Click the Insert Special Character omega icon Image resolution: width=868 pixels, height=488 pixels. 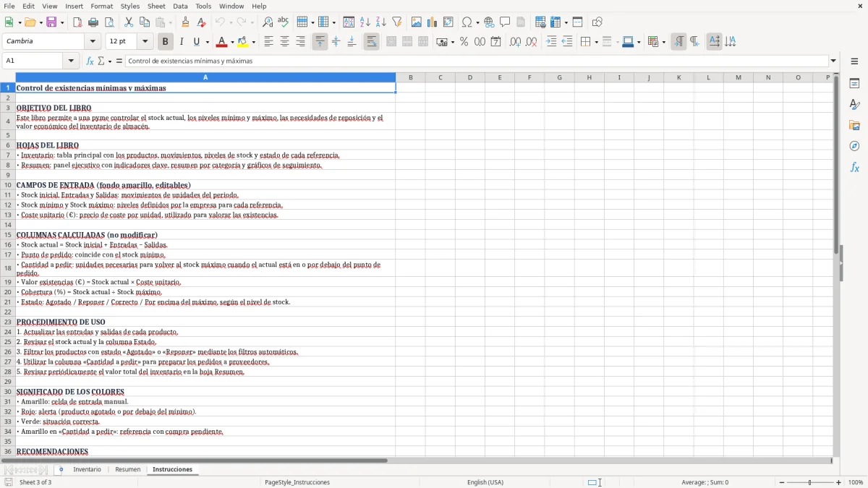coord(467,22)
